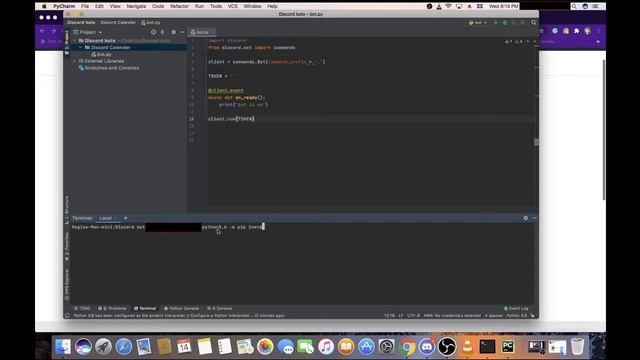Select the Local terminal tab

[x=106, y=218]
